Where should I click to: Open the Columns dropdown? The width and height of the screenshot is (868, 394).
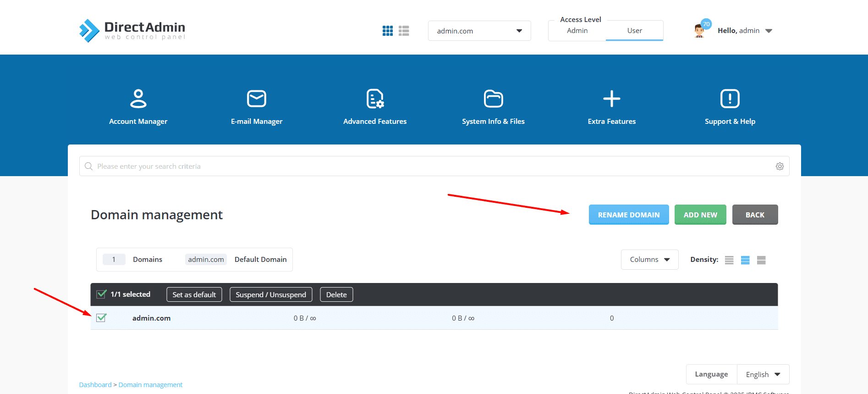click(649, 260)
